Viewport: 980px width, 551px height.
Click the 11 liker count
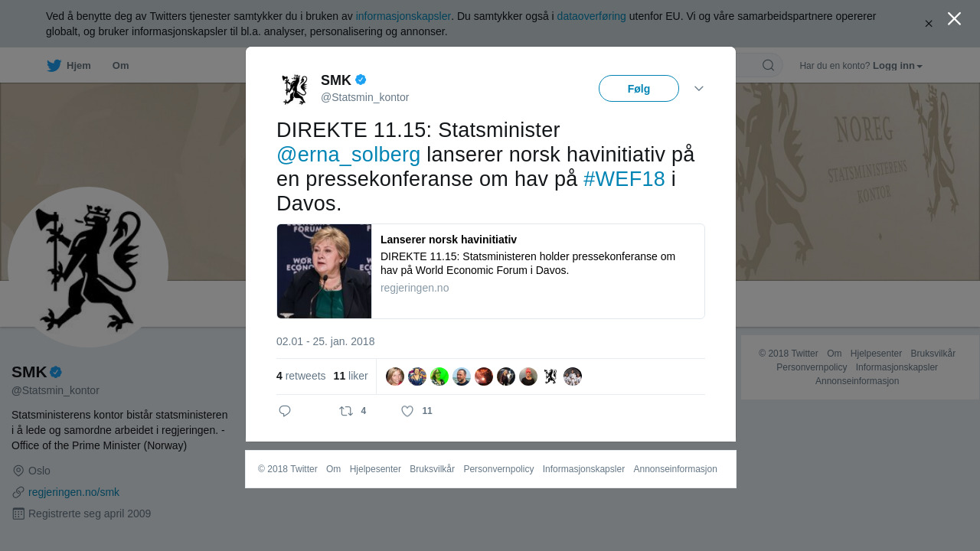[351, 377]
